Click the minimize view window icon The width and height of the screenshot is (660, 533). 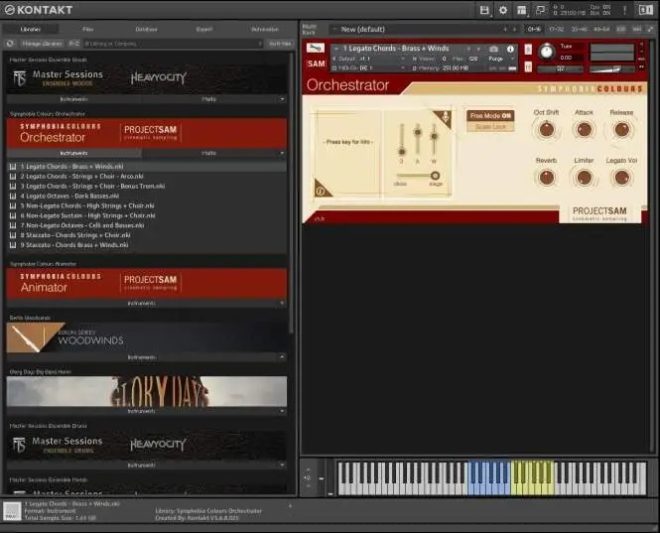click(540, 10)
